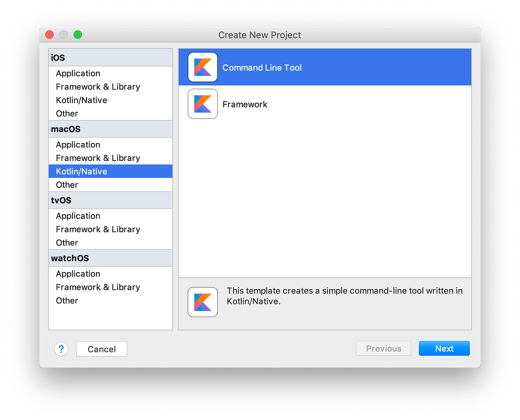Select Framework & Library under watchOS
Image resolution: width=520 pixels, height=420 pixels.
pyautogui.click(x=98, y=287)
